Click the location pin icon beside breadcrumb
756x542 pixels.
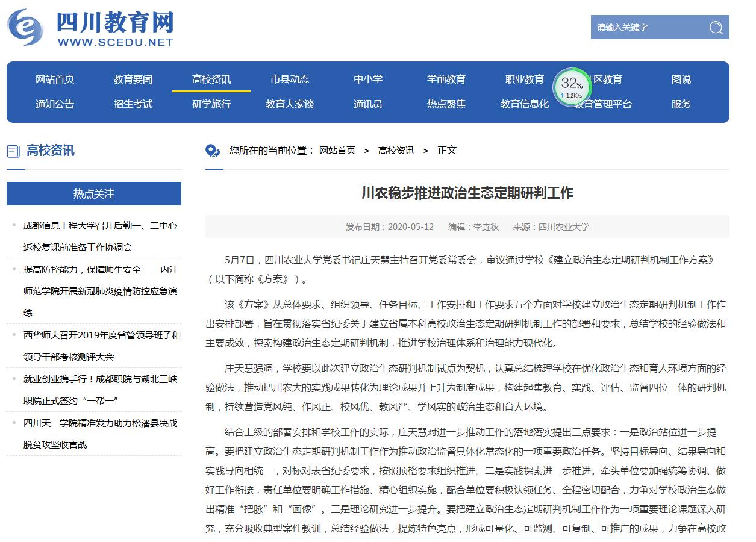pos(213,151)
